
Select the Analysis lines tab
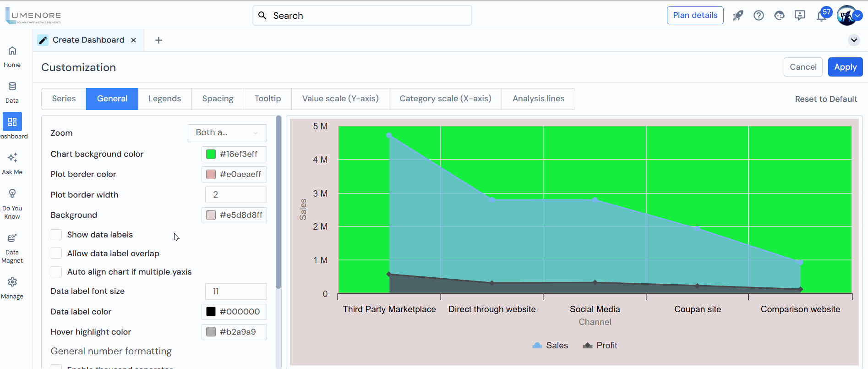point(538,99)
